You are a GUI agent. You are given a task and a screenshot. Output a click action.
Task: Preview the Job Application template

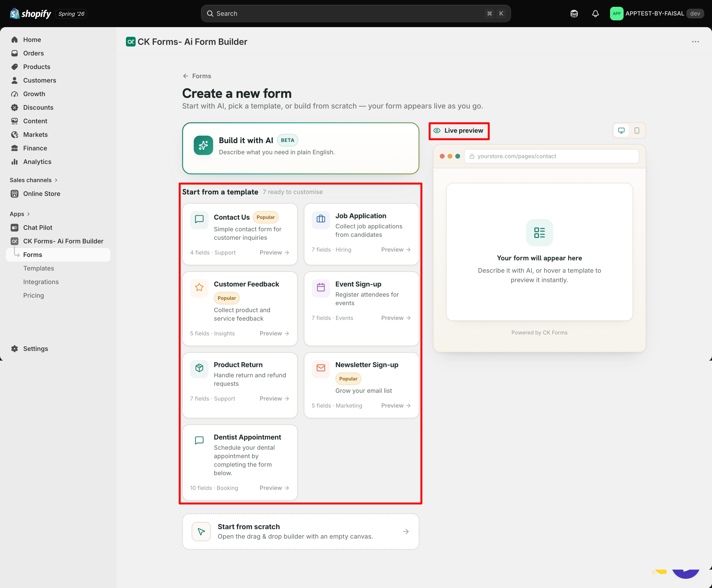click(x=396, y=250)
